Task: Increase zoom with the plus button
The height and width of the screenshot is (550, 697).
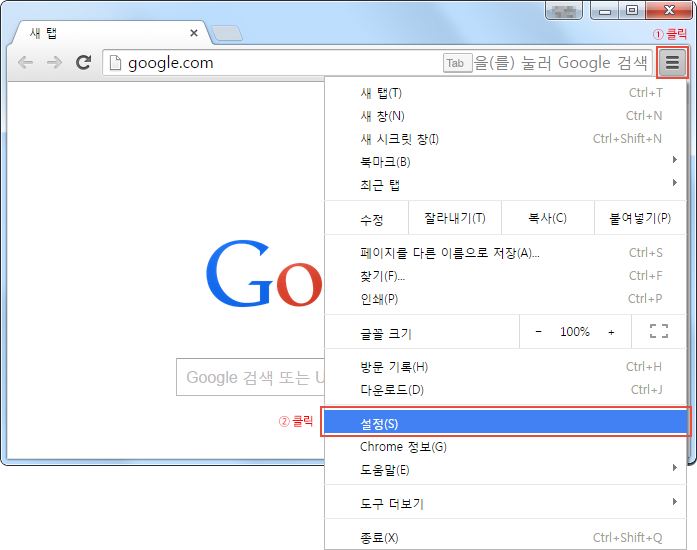Action: coord(612,332)
